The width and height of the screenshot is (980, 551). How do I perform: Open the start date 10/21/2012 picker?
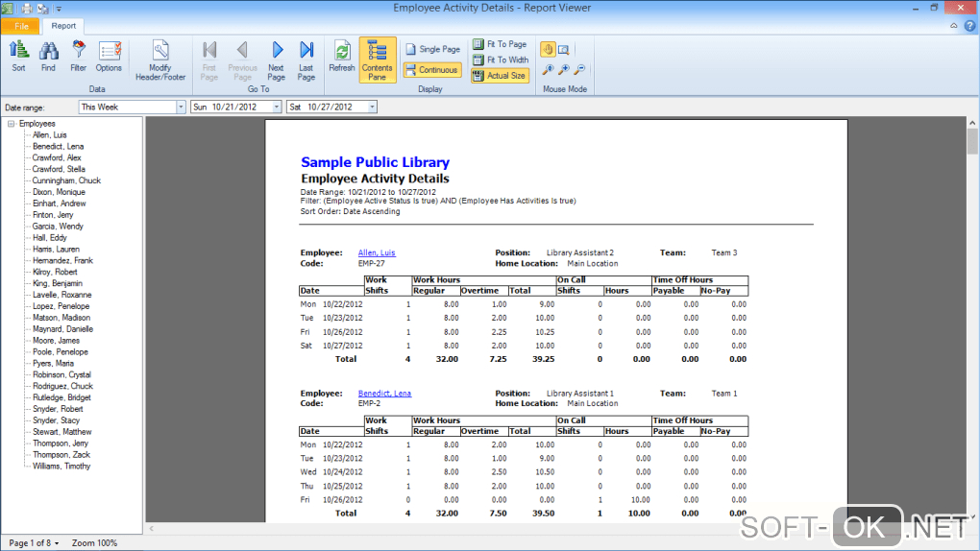pyautogui.click(x=277, y=107)
